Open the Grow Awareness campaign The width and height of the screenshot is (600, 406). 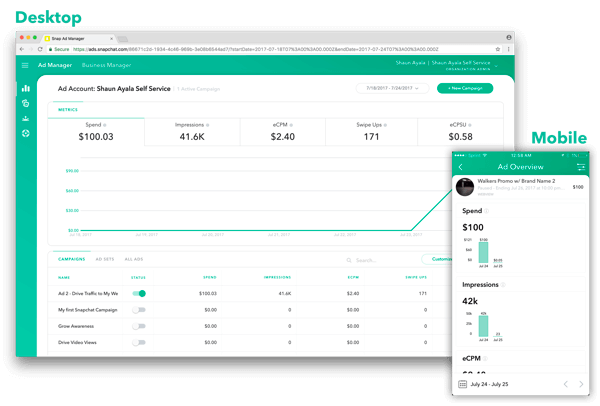[x=76, y=326]
